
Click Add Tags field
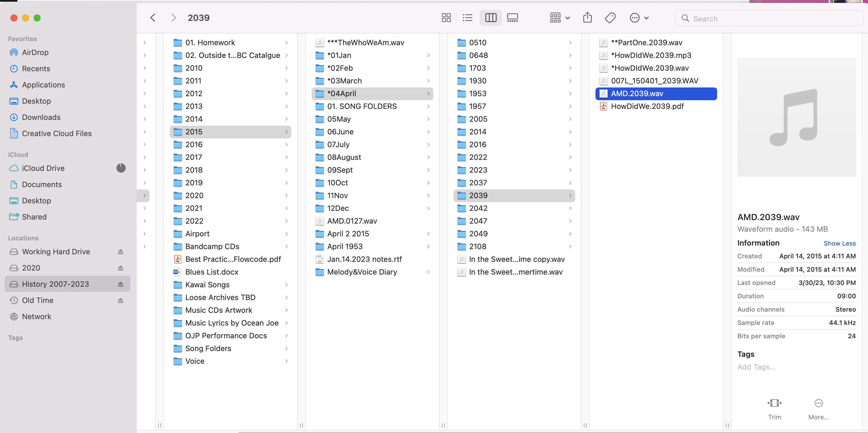click(756, 367)
